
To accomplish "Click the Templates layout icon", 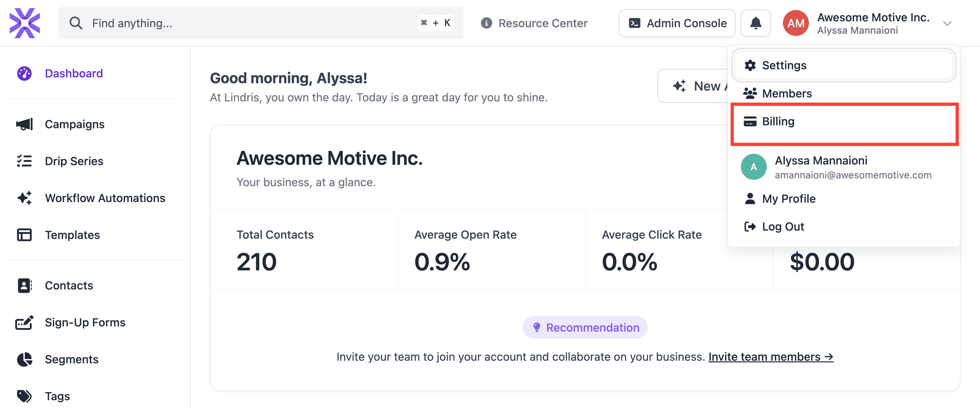I will pos(24,235).
